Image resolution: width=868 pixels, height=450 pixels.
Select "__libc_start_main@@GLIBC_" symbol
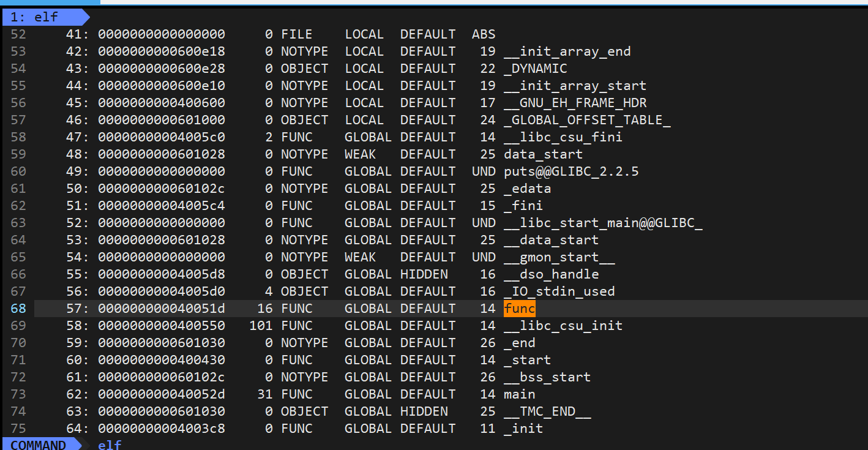[603, 223]
